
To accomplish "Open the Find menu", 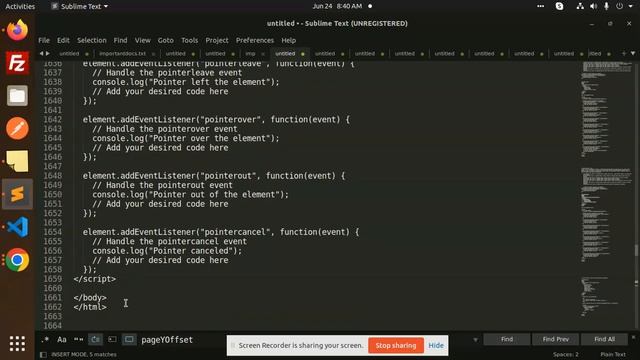I will click(120, 40).
